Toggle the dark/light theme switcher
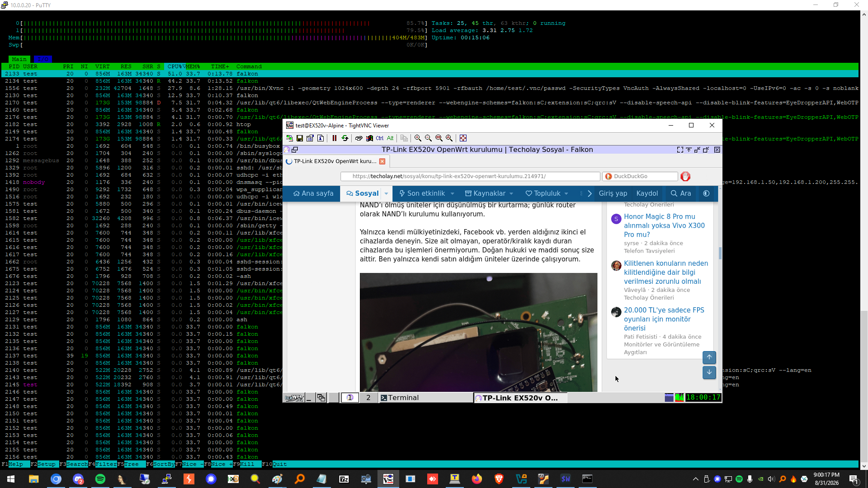Screen dimensions: 868x488 [x=706, y=193]
